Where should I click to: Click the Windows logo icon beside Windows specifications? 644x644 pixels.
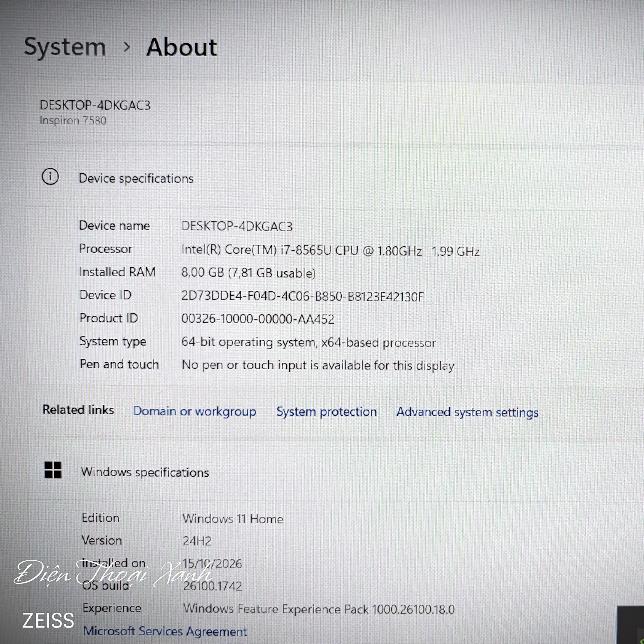point(53,470)
